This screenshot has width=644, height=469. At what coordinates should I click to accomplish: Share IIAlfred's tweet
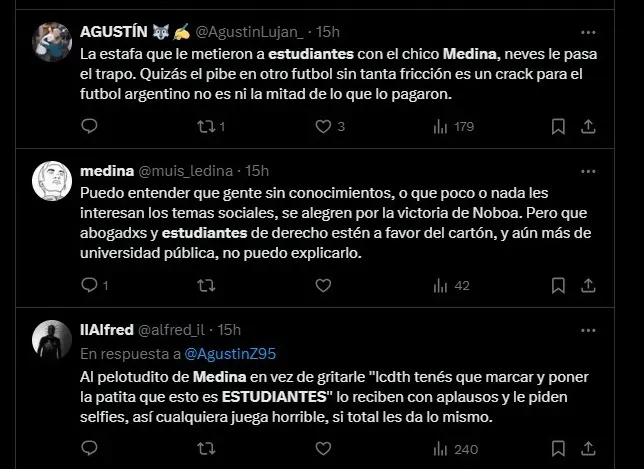click(x=589, y=448)
